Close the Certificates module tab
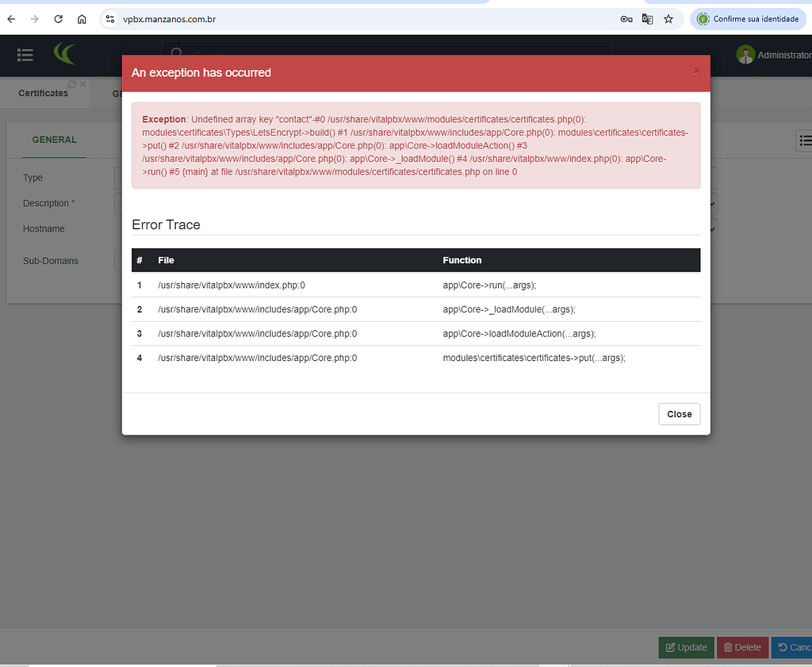The height and width of the screenshot is (667, 812). (82, 83)
